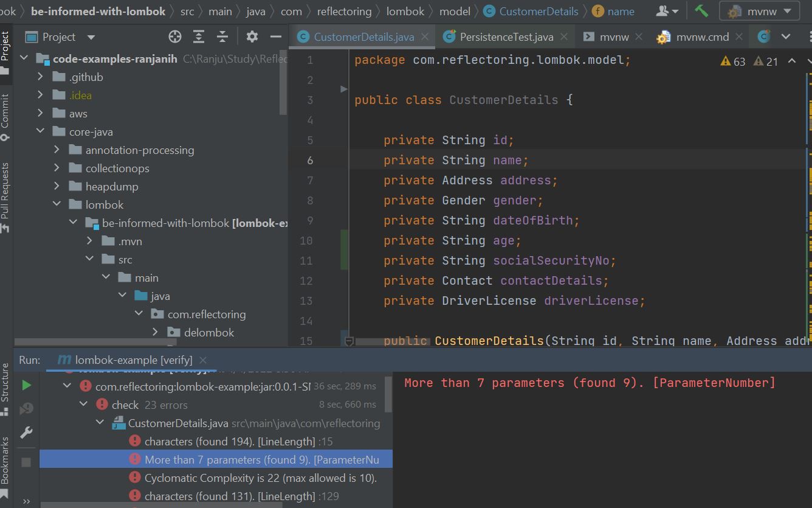Image resolution: width=812 pixels, height=508 pixels.
Task: Click the stop button in Run panel
Action: (26, 462)
